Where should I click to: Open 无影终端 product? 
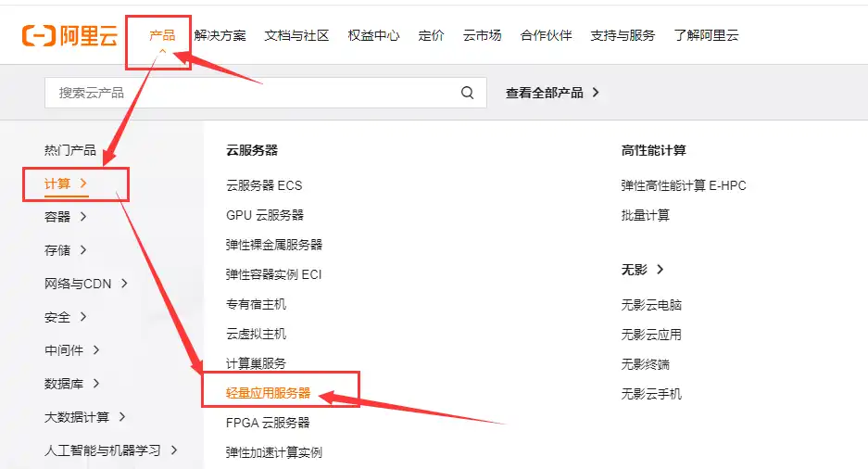646,364
